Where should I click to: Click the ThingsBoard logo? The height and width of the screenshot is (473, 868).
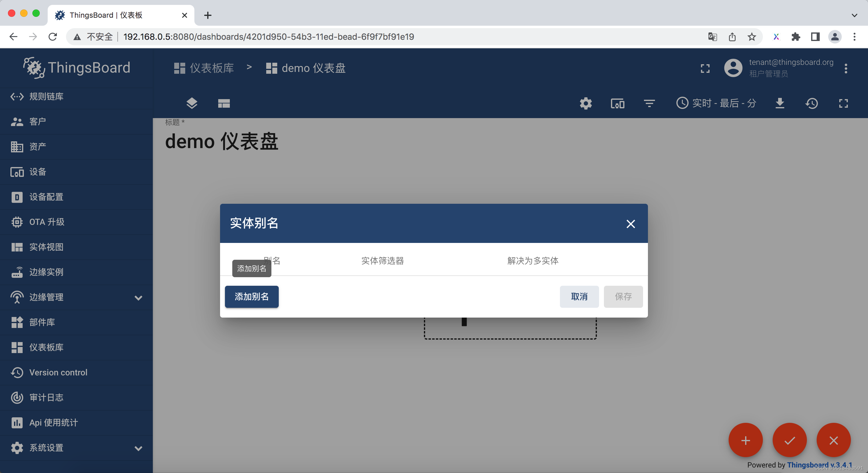point(76,68)
